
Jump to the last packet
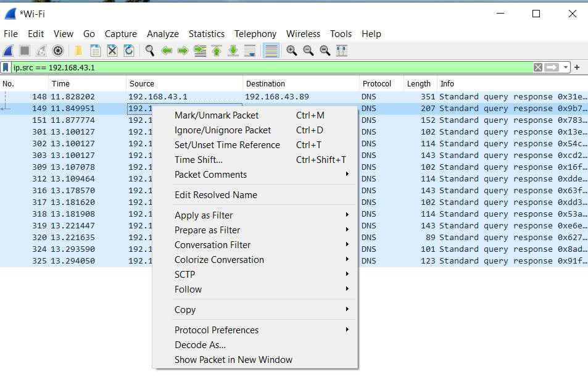click(x=233, y=51)
